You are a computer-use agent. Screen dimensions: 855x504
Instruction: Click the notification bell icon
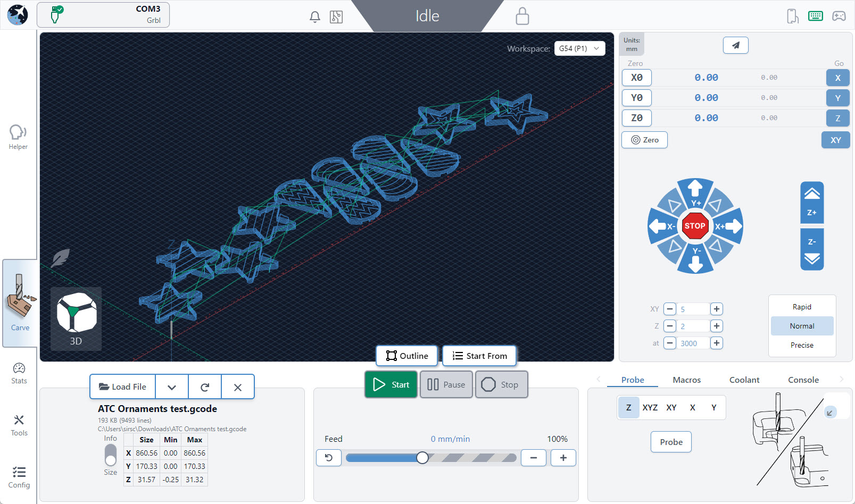(315, 17)
